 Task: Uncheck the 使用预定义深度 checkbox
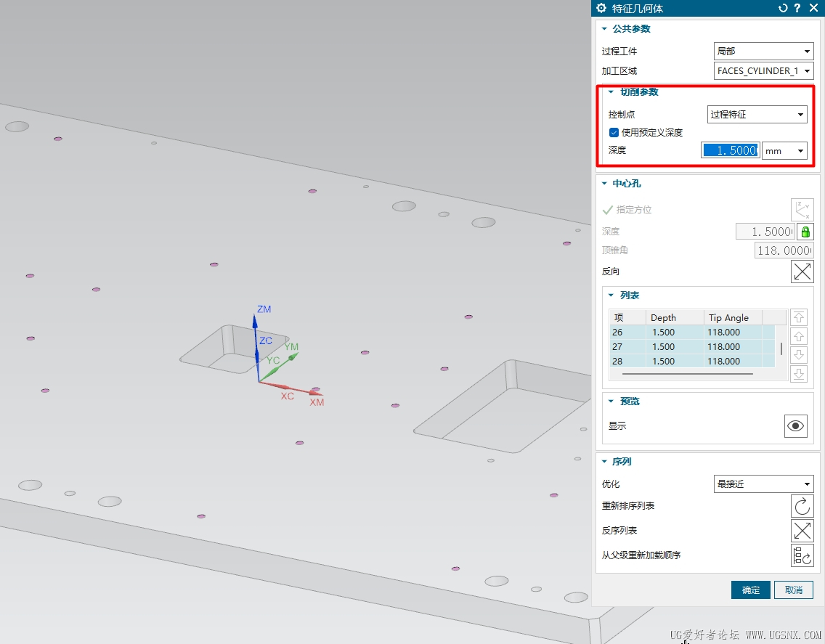614,132
